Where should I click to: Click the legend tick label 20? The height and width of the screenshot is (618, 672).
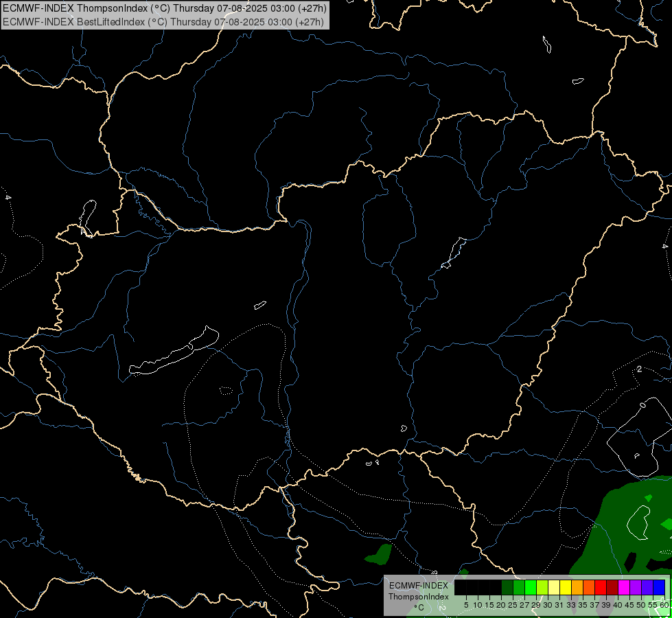click(x=500, y=605)
